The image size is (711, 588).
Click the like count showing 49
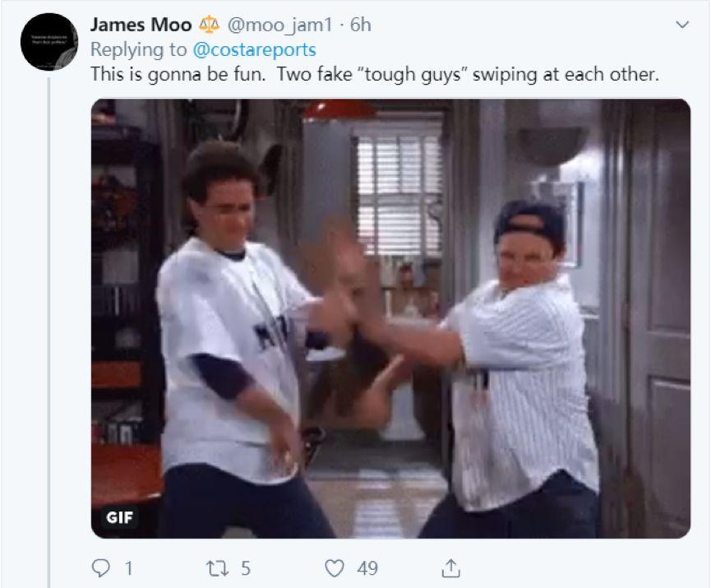point(367,568)
